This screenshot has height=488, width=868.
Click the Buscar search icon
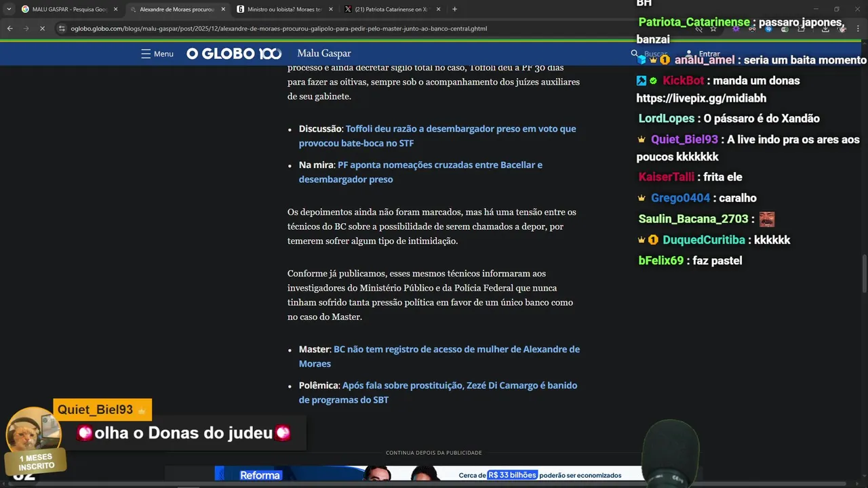pyautogui.click(x=635, y=54)
